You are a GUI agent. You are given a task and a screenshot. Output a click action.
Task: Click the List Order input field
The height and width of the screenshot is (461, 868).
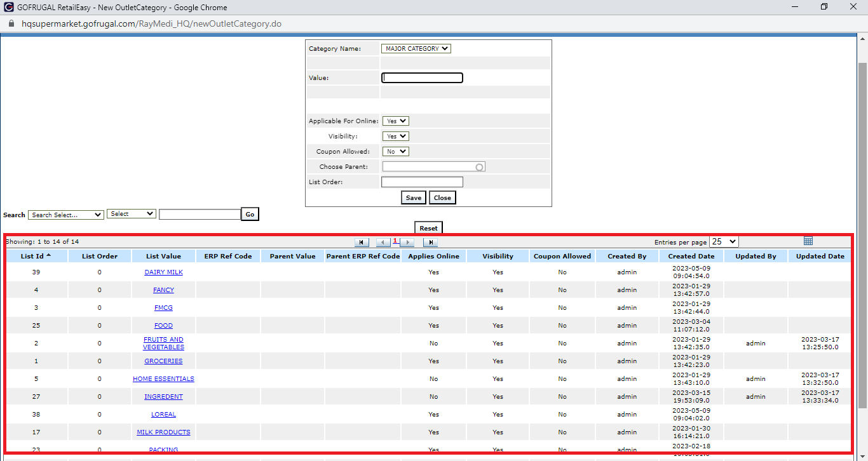(x=422, y=182)
